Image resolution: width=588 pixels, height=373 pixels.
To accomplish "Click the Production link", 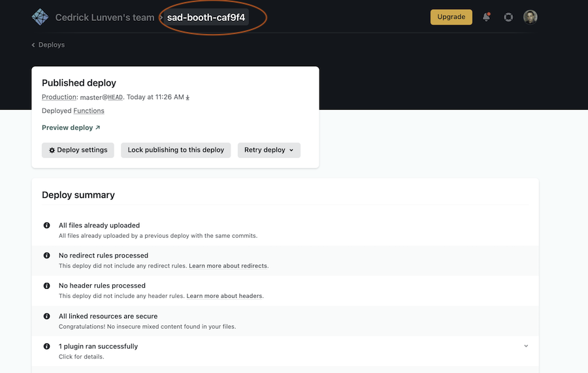I will [59, 97].
